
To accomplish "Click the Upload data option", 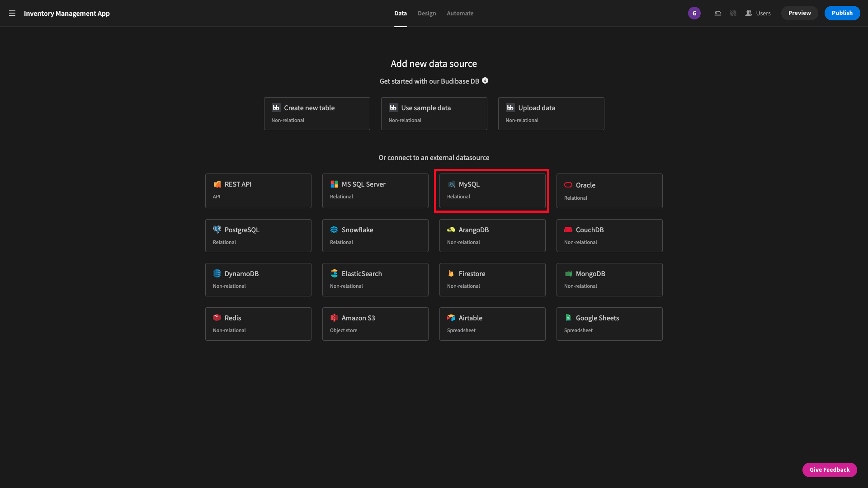I will tap(551, 113).
